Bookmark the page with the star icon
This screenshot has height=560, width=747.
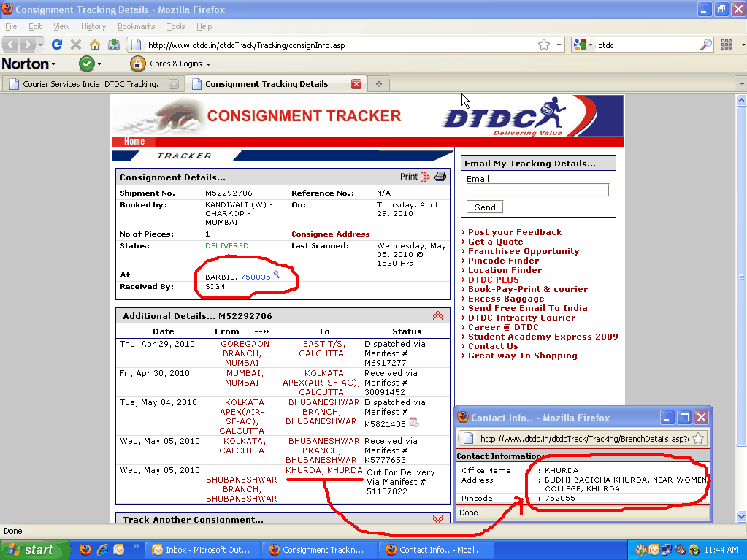[545, 44]
